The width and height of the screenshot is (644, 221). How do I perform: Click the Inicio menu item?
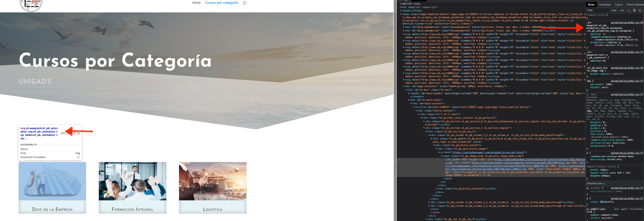coord(196,3)
